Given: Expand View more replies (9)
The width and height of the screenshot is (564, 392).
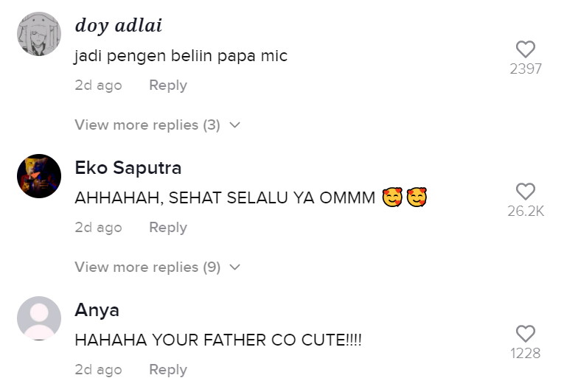Looking at the screenshot, I should [x=147, y=267].
